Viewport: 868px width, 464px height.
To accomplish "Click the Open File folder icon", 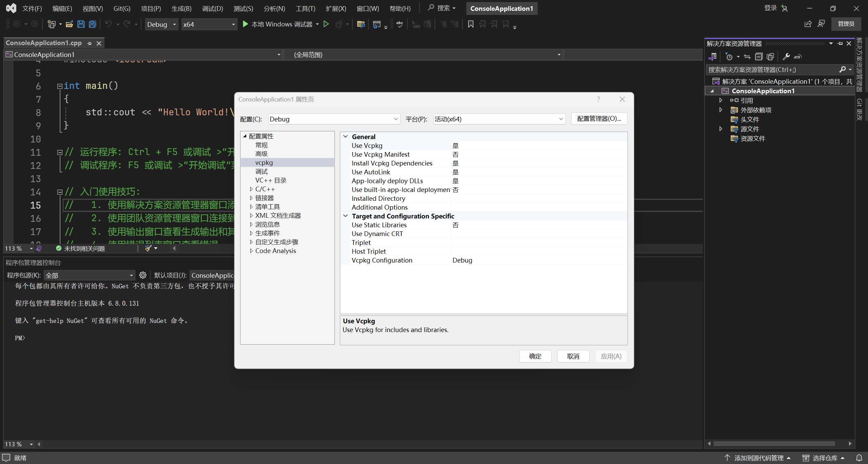I will tap(70, 24).
